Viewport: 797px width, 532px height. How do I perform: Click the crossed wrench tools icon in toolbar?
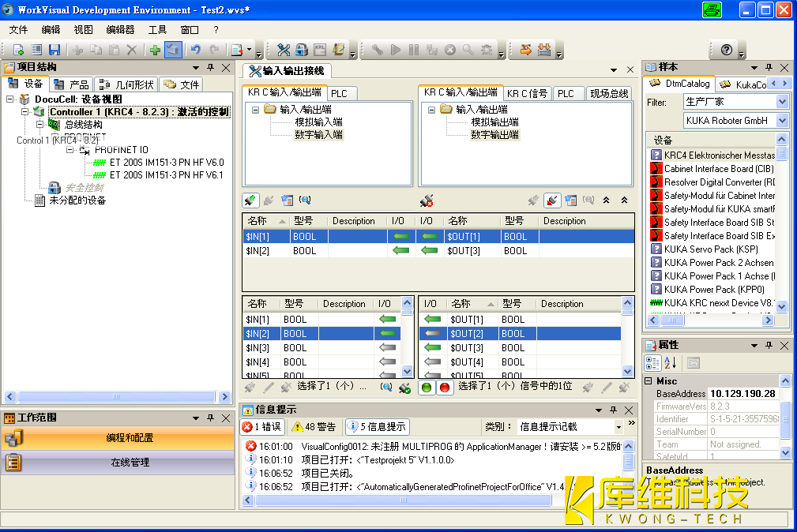point(284,50)
